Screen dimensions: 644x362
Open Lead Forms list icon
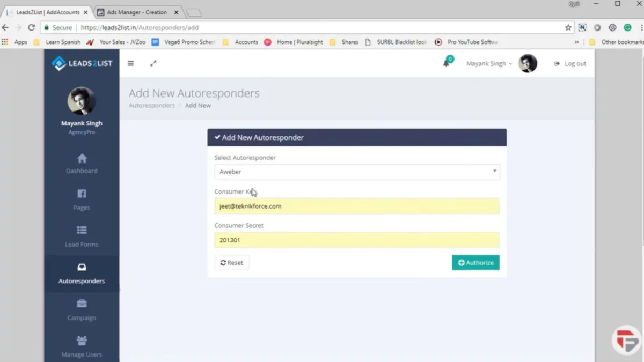coord(82,230)
